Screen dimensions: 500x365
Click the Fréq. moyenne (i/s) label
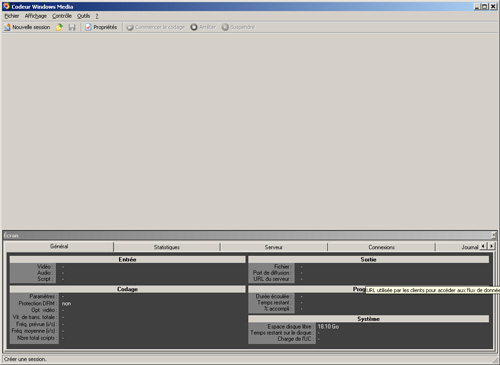point(34,331)
